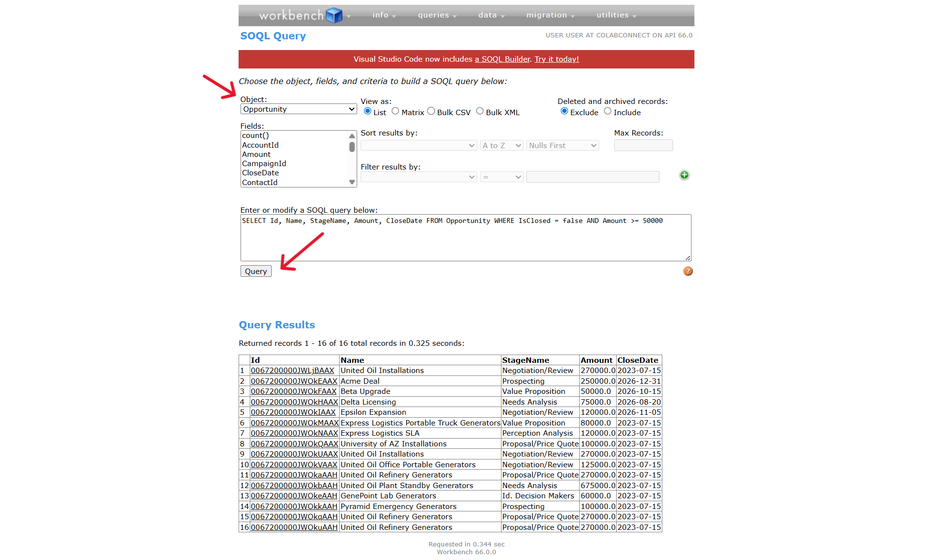Click the Fields list scroll up arrow

[352, 136]
